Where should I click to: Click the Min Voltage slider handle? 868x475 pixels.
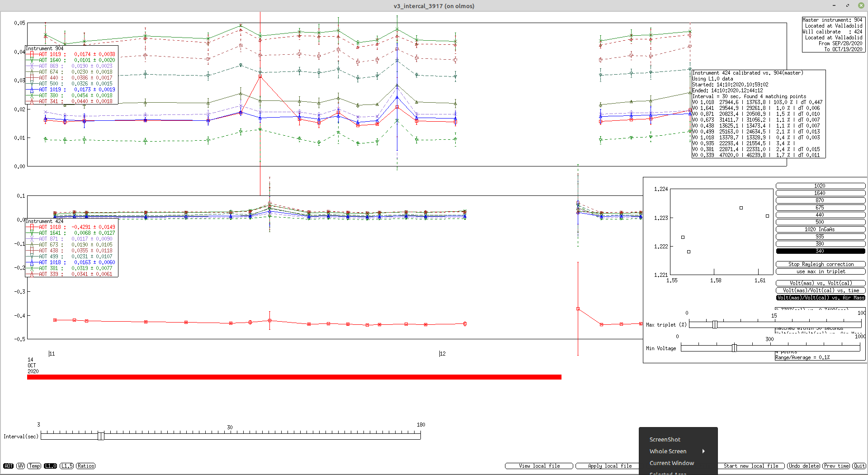point(734,348)
